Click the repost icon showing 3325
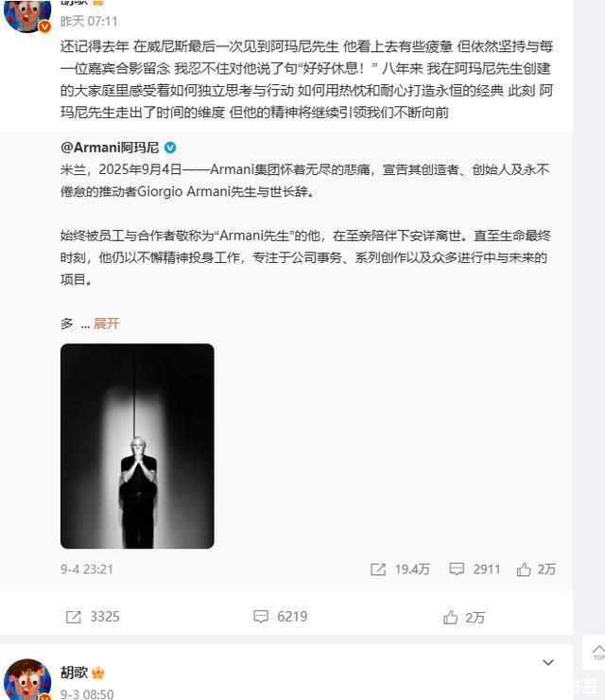This screenshot has height=700, width=605. (x=73, y=617)
